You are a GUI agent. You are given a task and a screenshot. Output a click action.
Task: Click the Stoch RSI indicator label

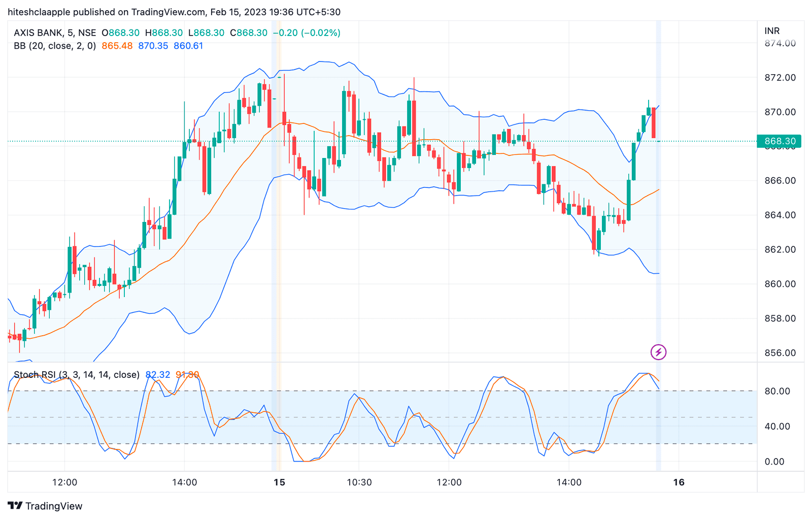[x=77, y=375]
